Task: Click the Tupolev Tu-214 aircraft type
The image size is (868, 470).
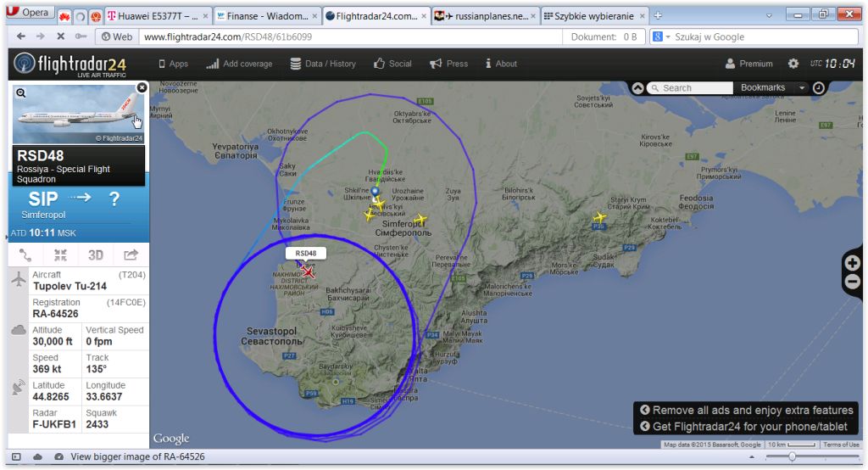Action: pos(70,286)
